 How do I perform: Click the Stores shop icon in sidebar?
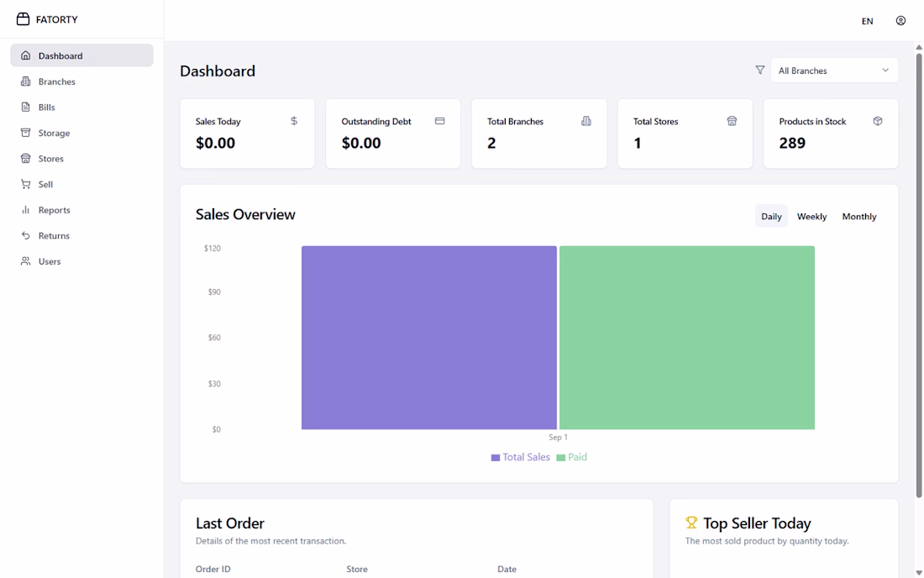click(25, 158)
